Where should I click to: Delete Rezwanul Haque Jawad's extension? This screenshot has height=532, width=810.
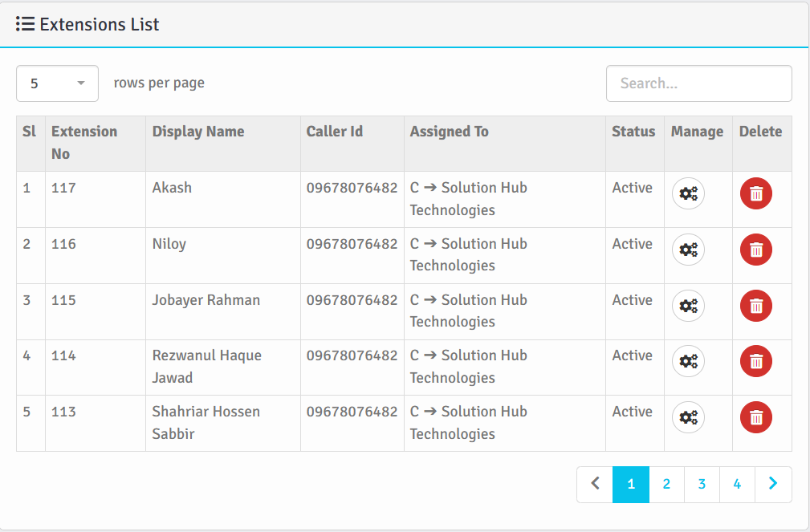tap(755, 361)
